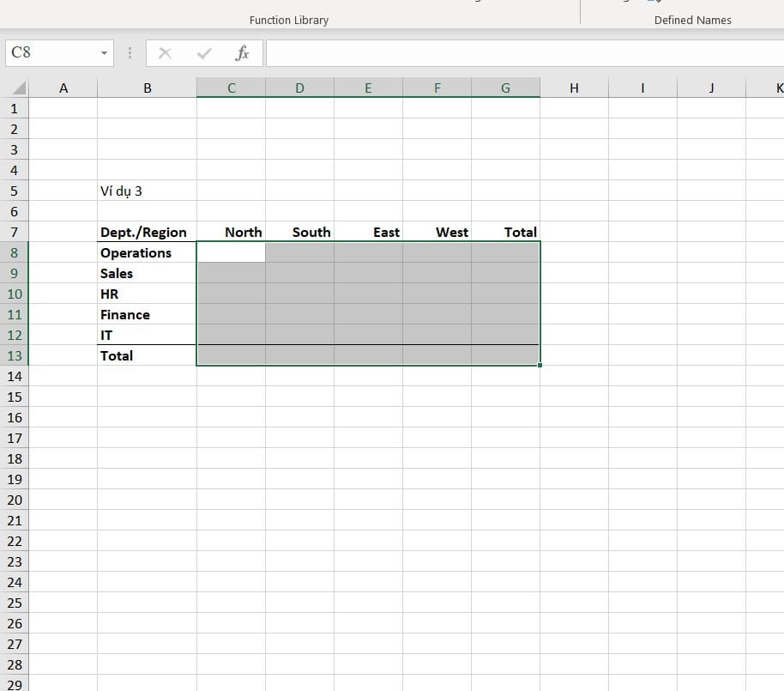Click the three-dot Name Box resize handle
The width and height of the screenshot is (784, 691).
point(130,53)
